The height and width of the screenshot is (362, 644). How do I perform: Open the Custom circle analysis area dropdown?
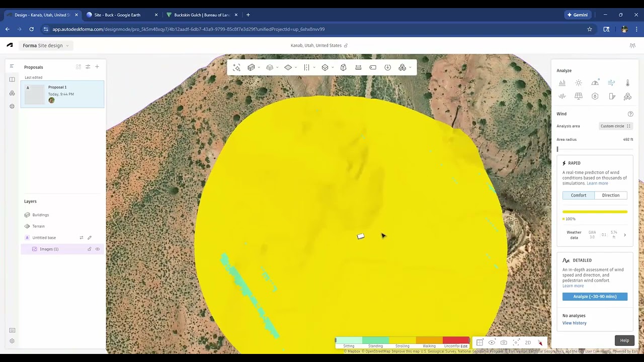pyautogui.click(x=616, y=126)
